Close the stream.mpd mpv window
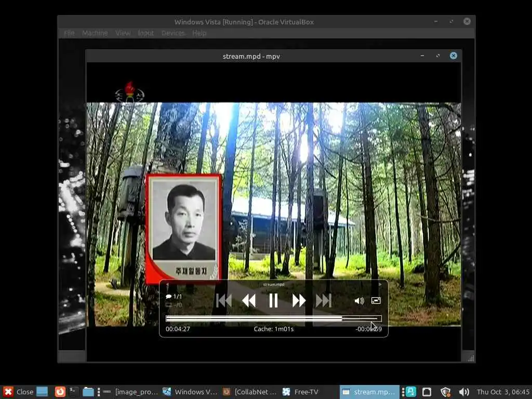Screen dimensions: 532x399 click(453, 56)
